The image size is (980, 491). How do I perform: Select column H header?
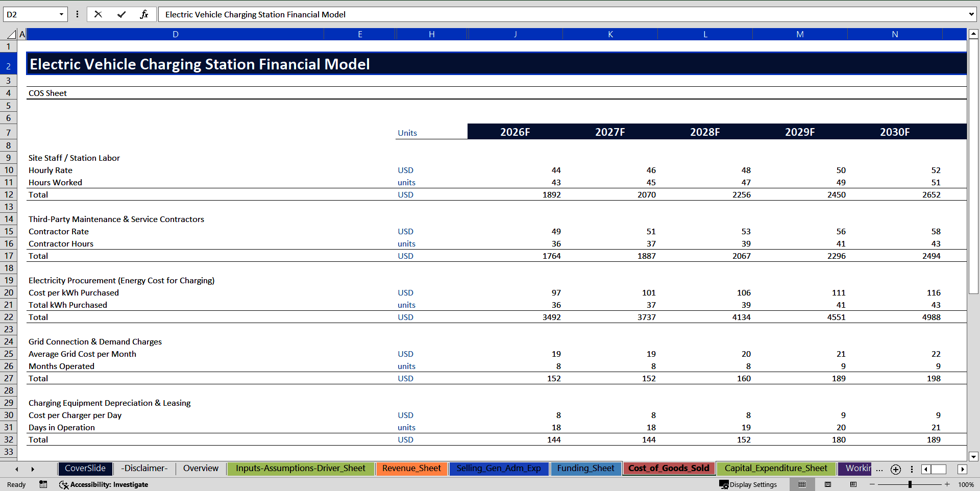432,34
